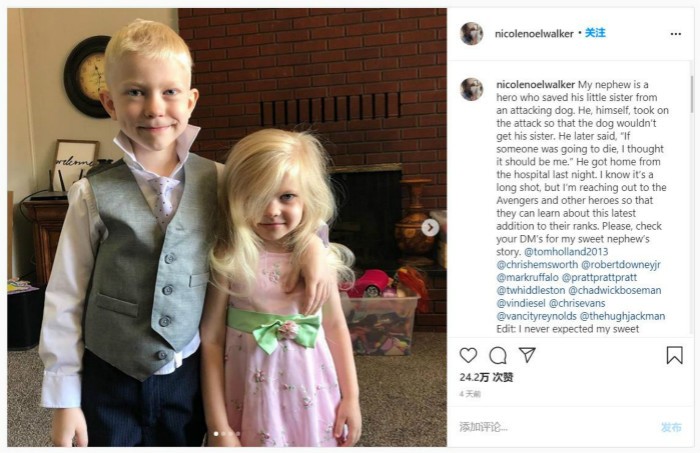Open the three-dot more options menu
Viewport: 700px width, 453px height.
coord(675,34)
